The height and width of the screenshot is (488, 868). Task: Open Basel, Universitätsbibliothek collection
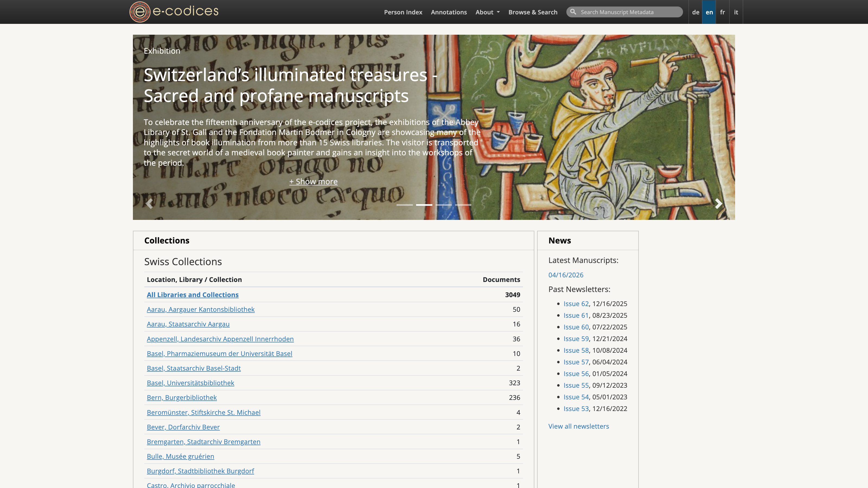(190, 383)
